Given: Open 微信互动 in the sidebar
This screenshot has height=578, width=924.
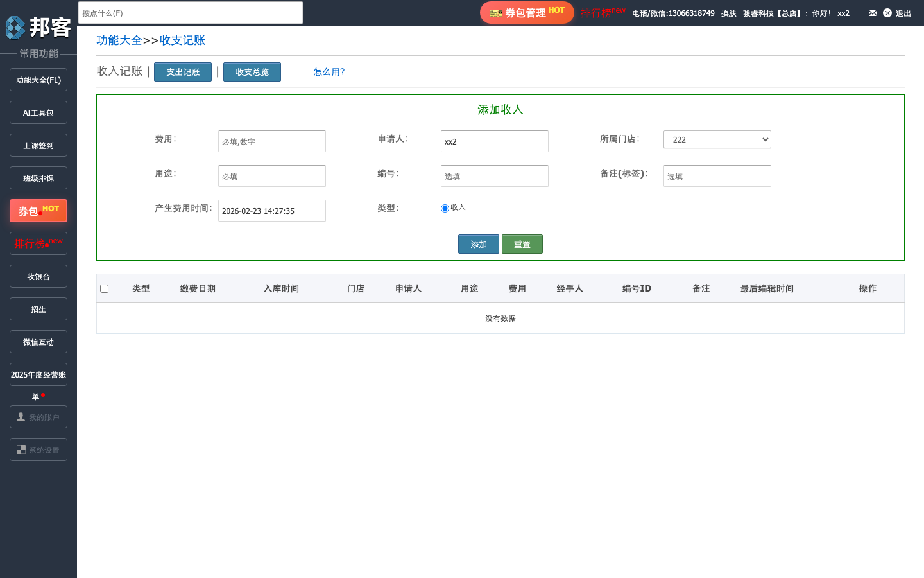Looking at the screenshot, I should 38,341.
